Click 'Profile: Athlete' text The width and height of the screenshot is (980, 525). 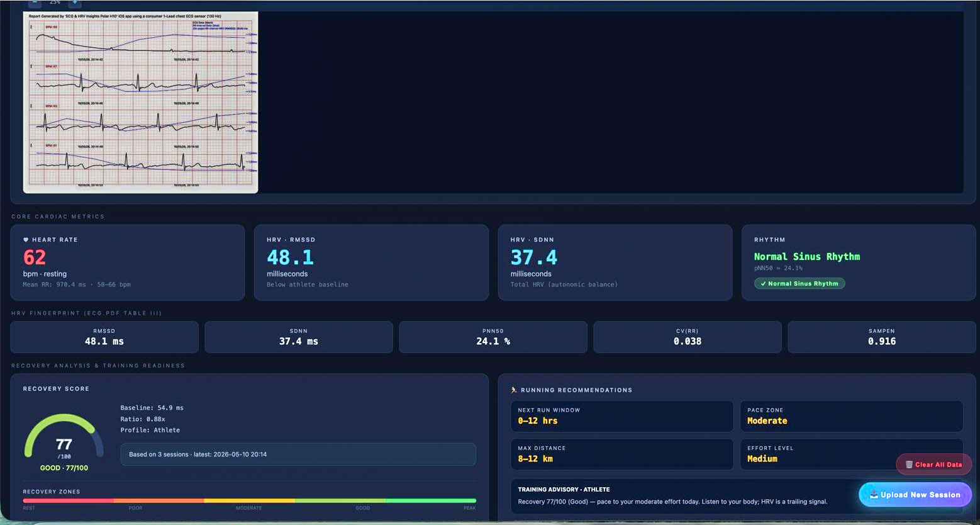coord(150,431)
